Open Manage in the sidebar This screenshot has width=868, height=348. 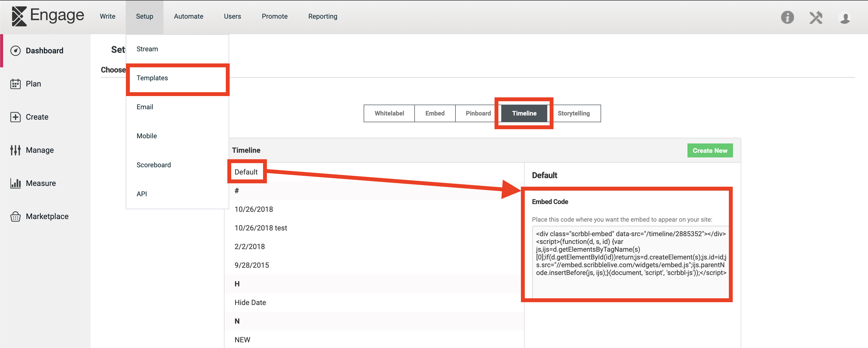(40, 150)
